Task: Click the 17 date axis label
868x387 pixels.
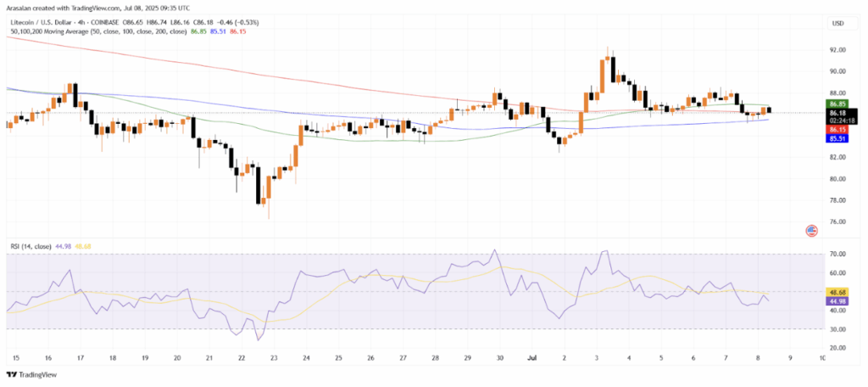Action: point(80,359)
